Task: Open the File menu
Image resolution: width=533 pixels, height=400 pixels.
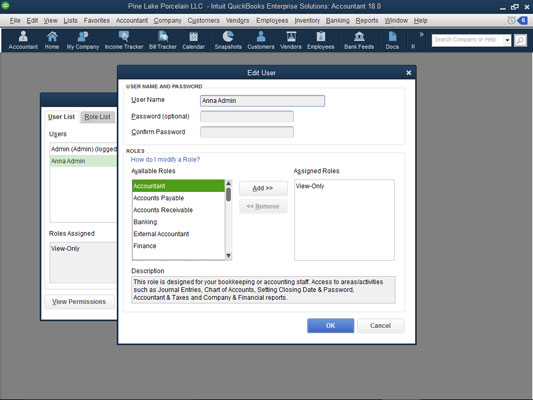Action: (15, 20)
